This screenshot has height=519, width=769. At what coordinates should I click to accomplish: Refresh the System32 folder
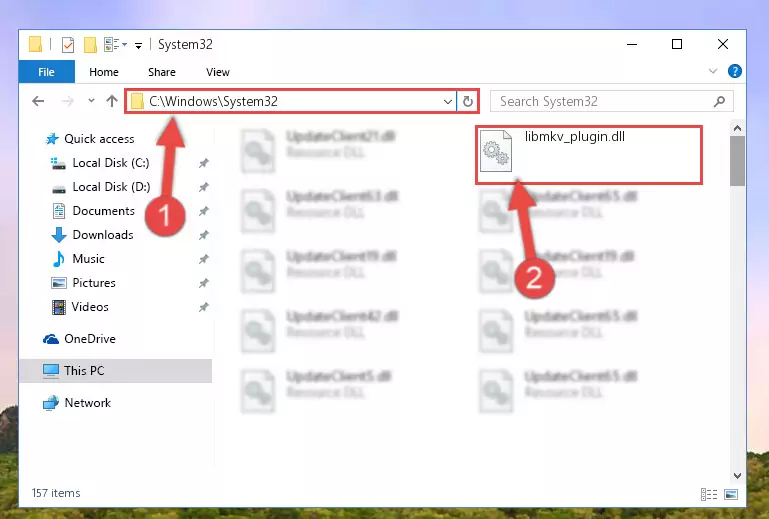pyautogui.click(x=467, y=102)
